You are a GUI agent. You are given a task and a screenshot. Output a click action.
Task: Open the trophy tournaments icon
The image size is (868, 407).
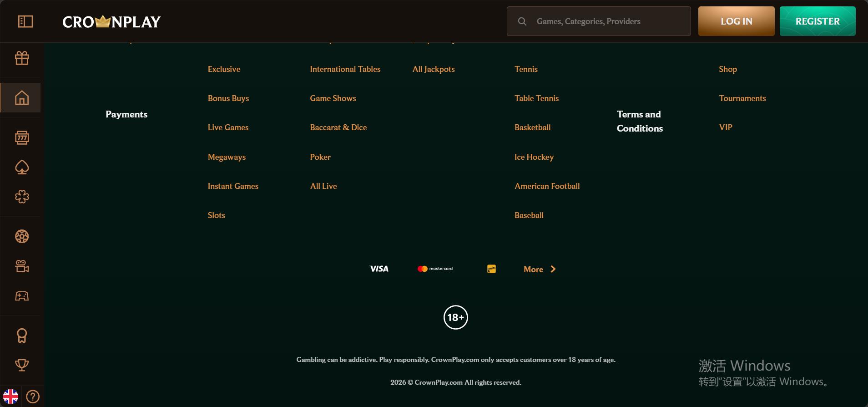[x=22, y=365]
